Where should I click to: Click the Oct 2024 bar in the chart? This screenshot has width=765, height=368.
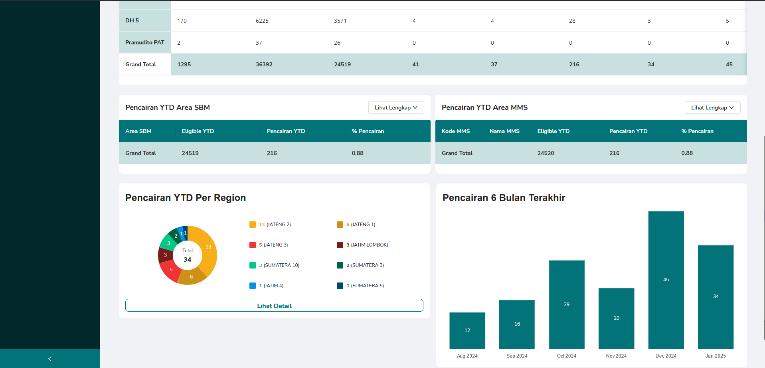[x=566, y=304]
